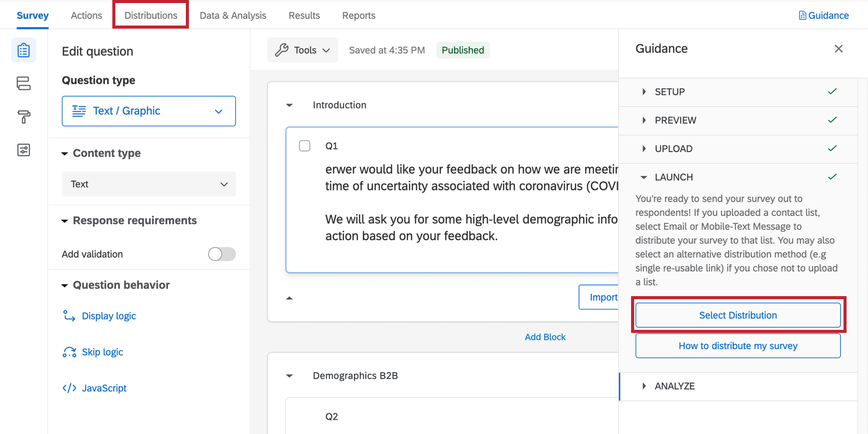Close the Guidance panel
Image resolution: width=868 pixels, height=434 pixels.
click(x=838, y=49)
